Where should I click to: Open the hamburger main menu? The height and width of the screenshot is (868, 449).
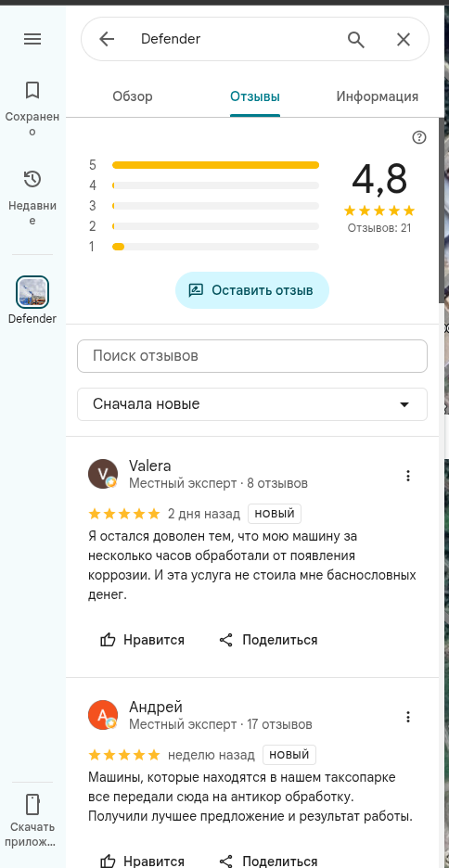pyautogui.click(x=32, y=39)
